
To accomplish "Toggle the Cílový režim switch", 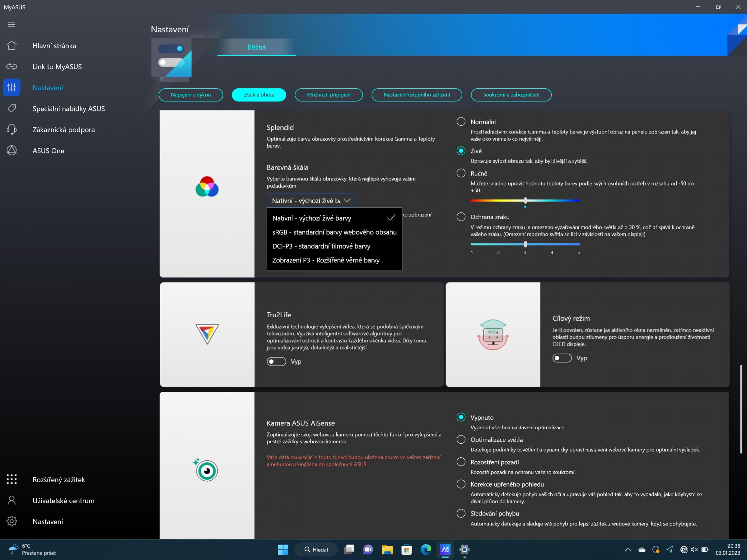I will coord(562,358).
